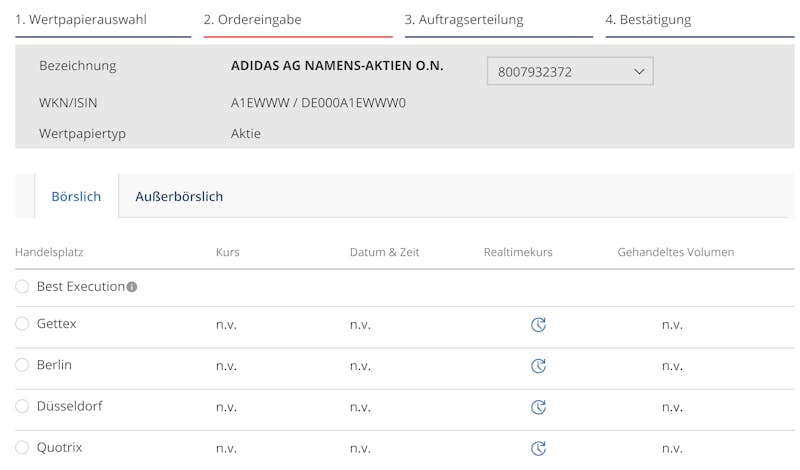This screenshot has height=470, width=800.
Task: Click the Quotrix row Kurs value
Action: pos(227,449)
